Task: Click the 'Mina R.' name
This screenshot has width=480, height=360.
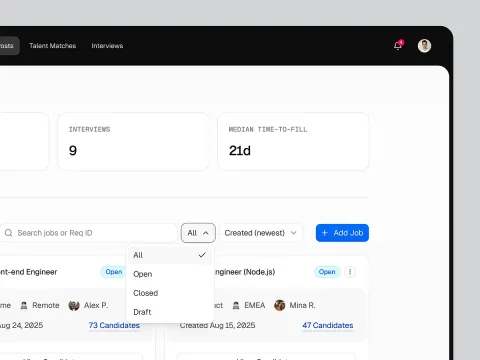Action: click(302, 305)
